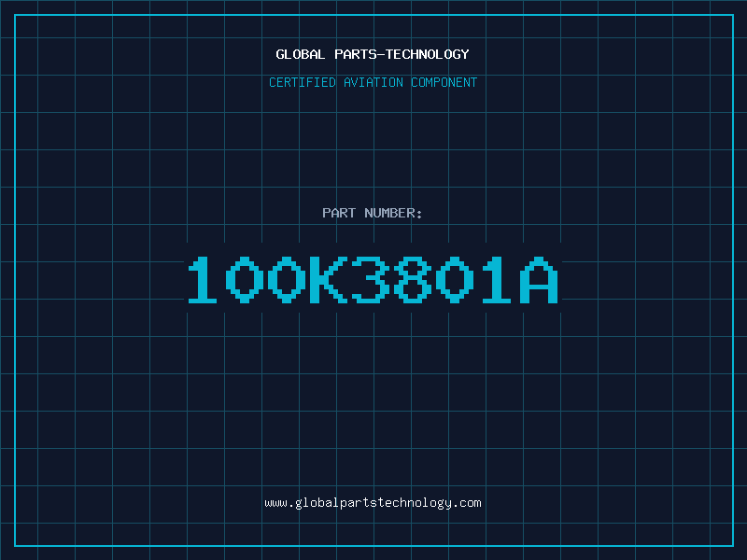Click the GLOBAL PARTS-TECHNOLOGY heading
This screenshot has height=560, width=747.
[x=373, y=54]
